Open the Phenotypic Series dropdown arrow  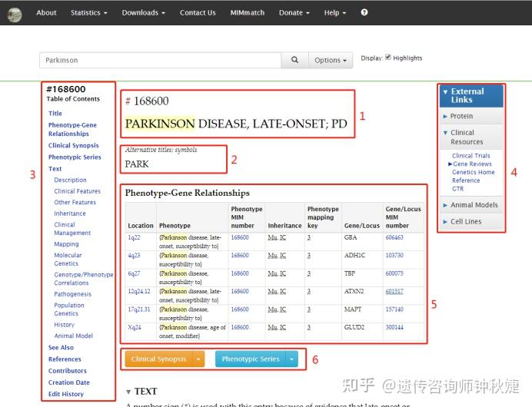[x=292, y=359]
